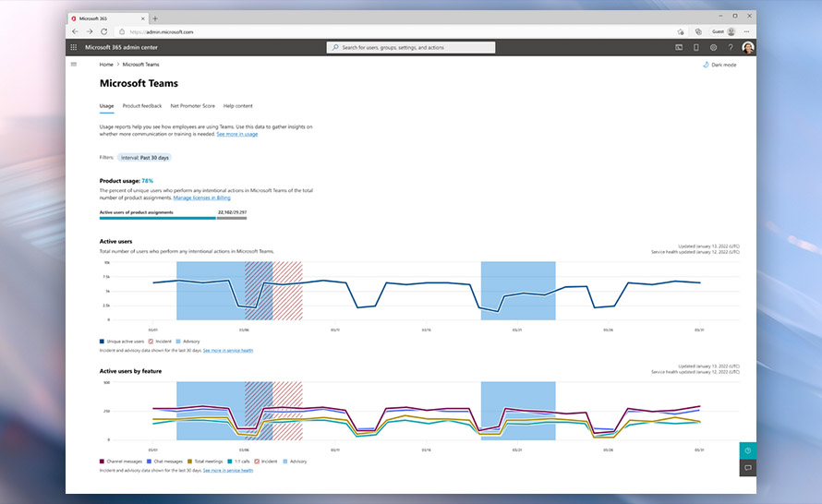Viewport: 822px width, 504px height.
Task: Click the 22,102/29,297 count text
Action: click(x=232, y=212)
